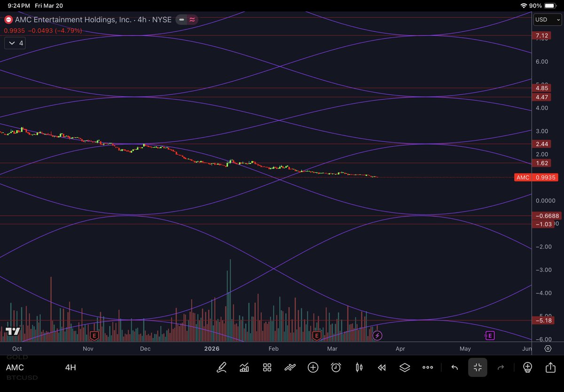
Task: Exit fullscreen with the collapse arrows button
Action: tap(478, 368)
